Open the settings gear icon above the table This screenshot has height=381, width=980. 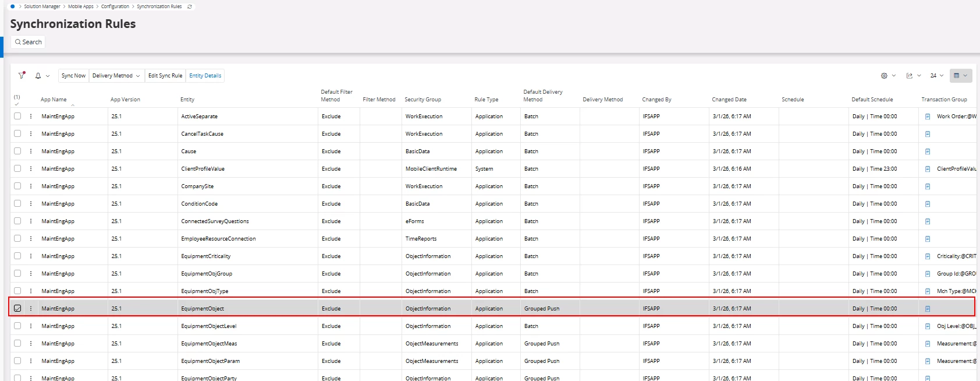[x=884, y=76]
